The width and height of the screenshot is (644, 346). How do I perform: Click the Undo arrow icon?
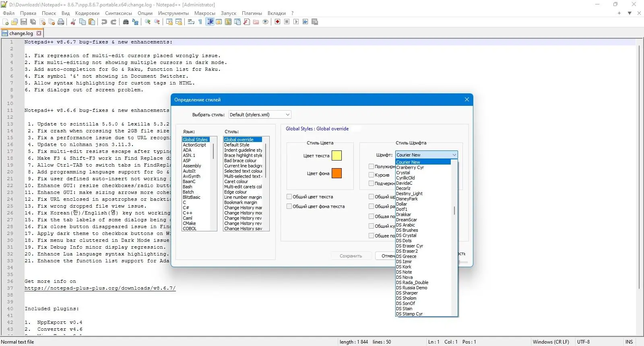(x=104, y=22)
